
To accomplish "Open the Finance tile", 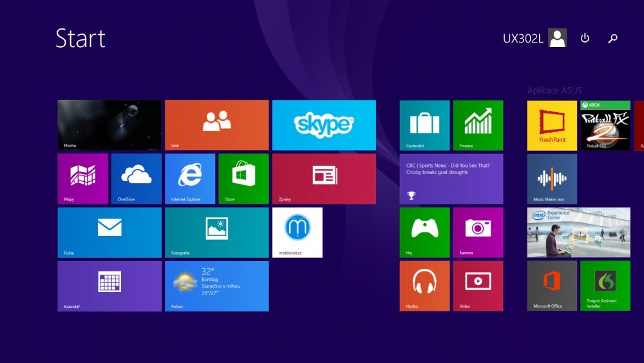I will point(478,125).
